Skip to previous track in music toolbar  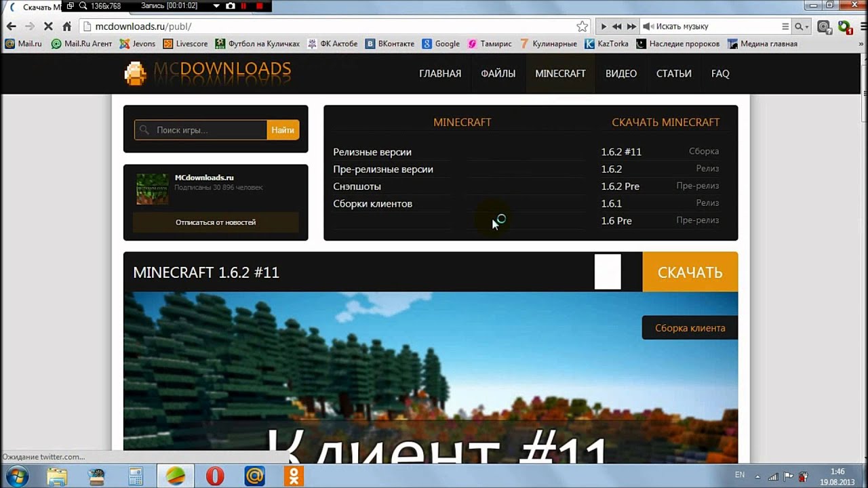(x=616, y=26)
